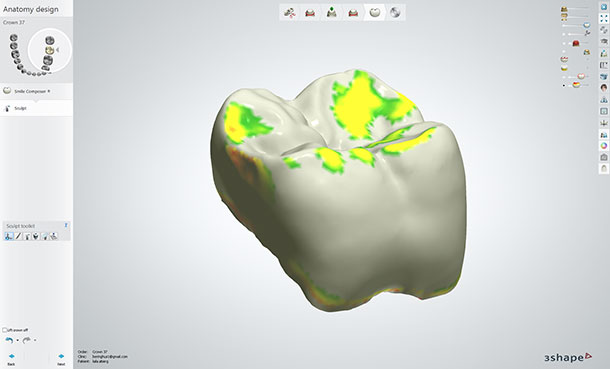Select the sixth Sculpt toolkit tool
Viewport: 610px width, 369px height.
click(54, 236)
